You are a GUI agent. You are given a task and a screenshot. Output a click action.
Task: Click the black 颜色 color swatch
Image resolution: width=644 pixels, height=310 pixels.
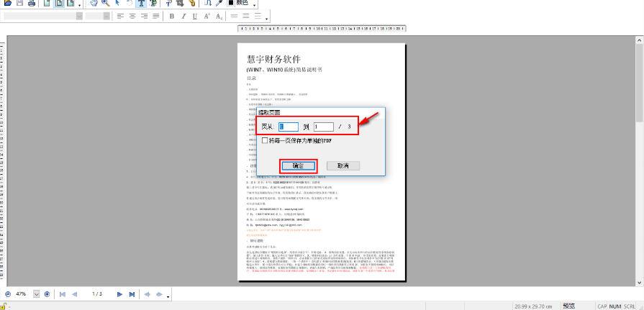point(230,2)
